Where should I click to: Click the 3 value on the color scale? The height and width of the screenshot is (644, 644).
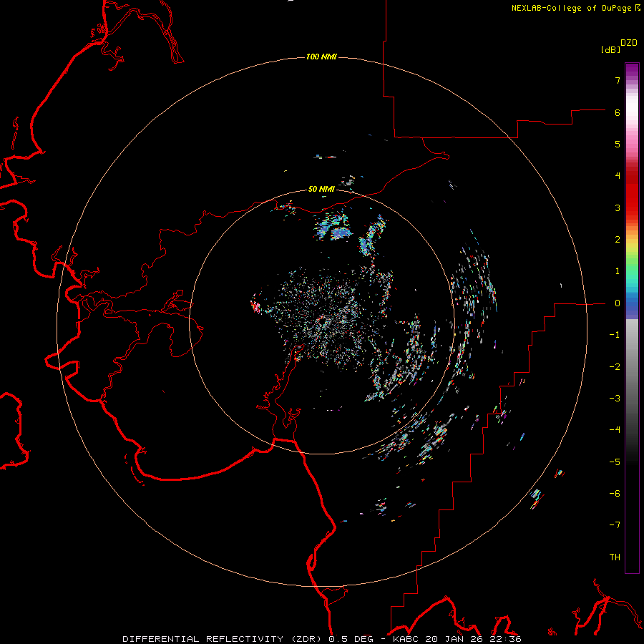click(x=617, y=208)
